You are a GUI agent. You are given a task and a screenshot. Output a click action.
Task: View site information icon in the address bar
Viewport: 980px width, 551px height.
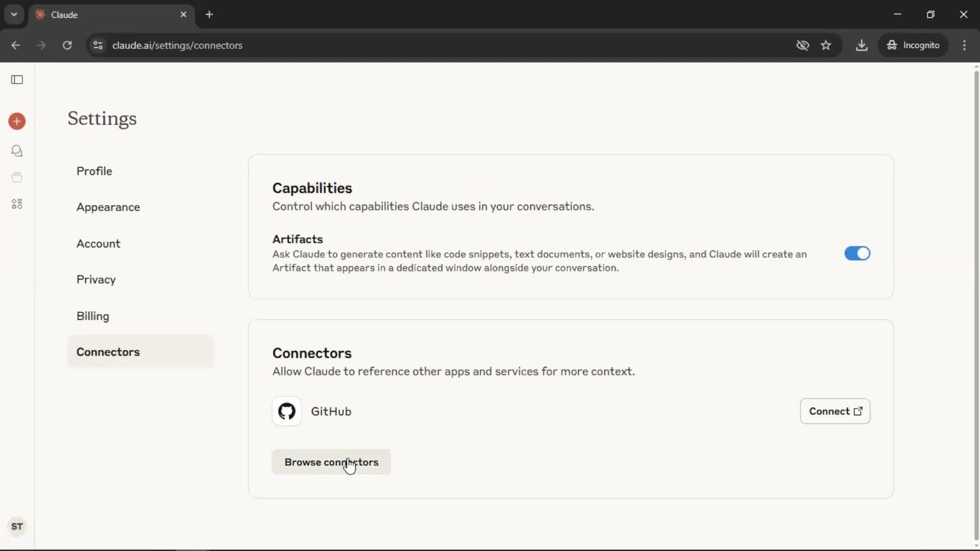(98, 45)
